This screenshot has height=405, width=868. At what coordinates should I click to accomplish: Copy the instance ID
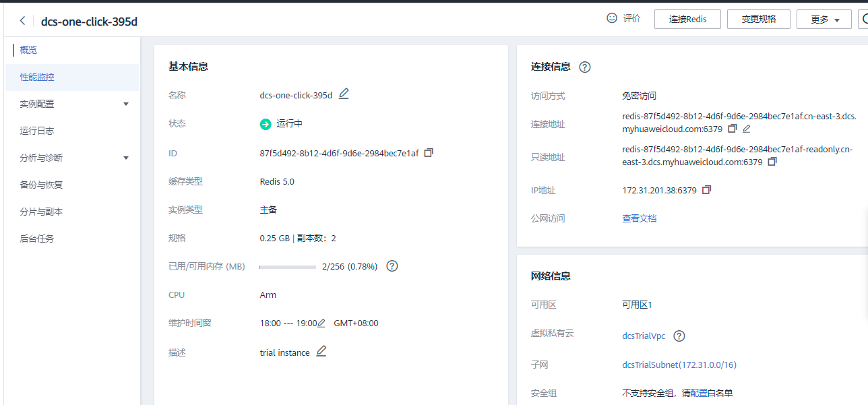(429, 153)
